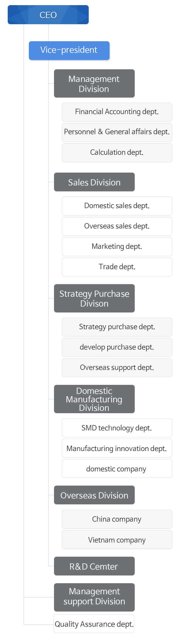Open the R&D Cemter heading
The width and height of the screenshot is (180, 644).
94,566
